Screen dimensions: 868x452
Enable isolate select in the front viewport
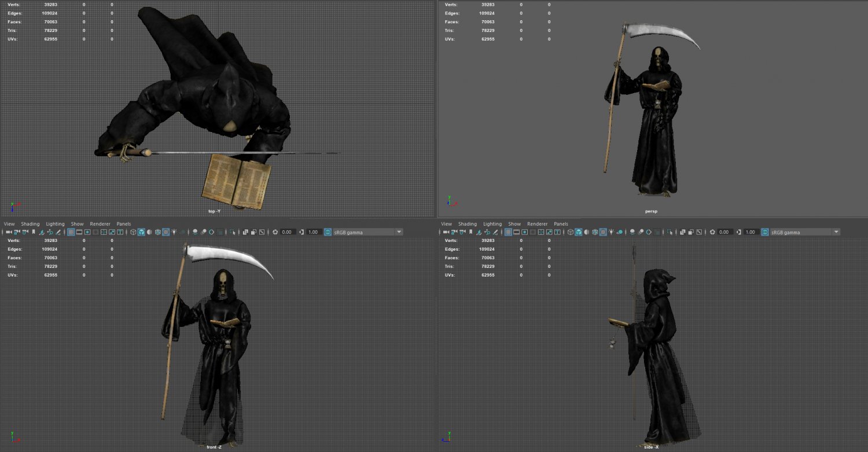pyautogui.click(x=233, y=231)
